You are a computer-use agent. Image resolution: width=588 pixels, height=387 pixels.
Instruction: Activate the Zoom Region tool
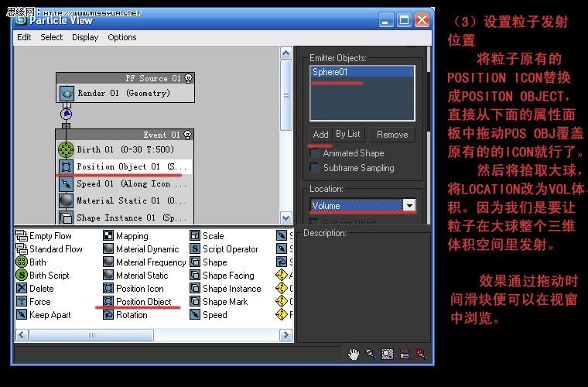(388, 354)
